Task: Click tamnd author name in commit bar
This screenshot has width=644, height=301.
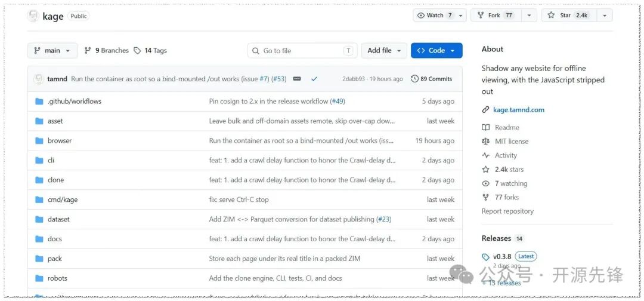Action: [57, 79]
